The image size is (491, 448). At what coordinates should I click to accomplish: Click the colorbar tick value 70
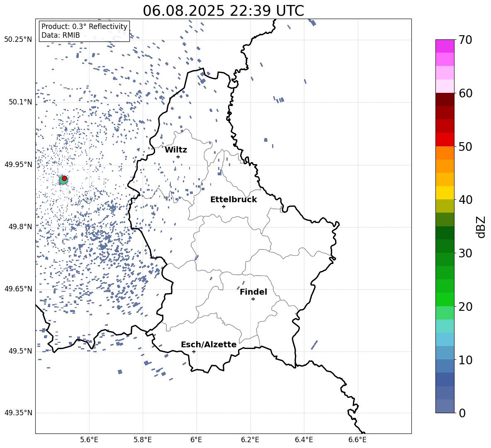click(465, 40)
